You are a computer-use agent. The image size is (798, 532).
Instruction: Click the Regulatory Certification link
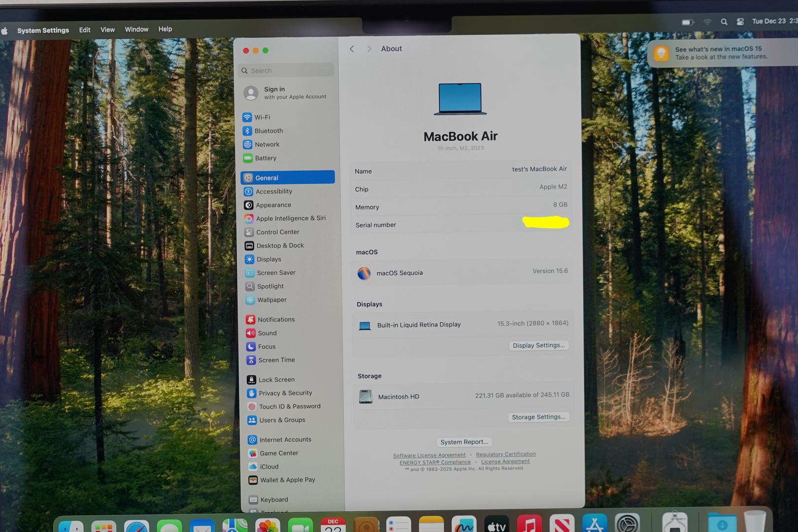pyautogui.click(x=505, y=454)
